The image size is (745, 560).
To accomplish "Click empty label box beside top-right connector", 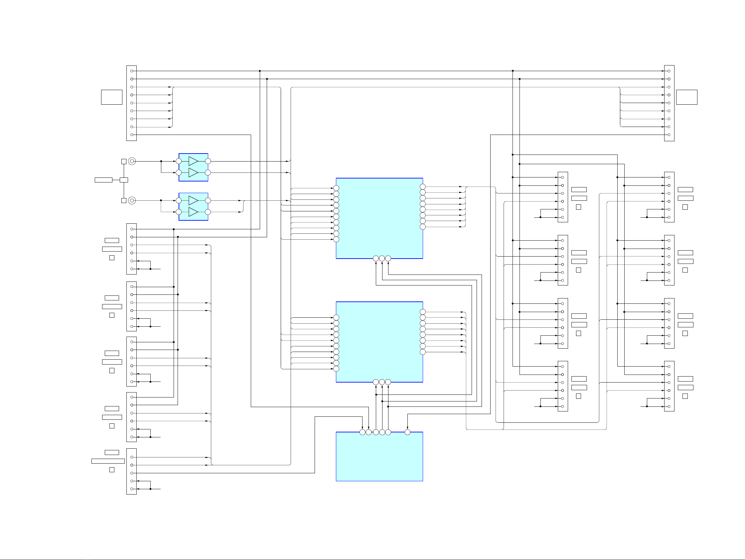I will pyautogui.click(x=687, y=97).
